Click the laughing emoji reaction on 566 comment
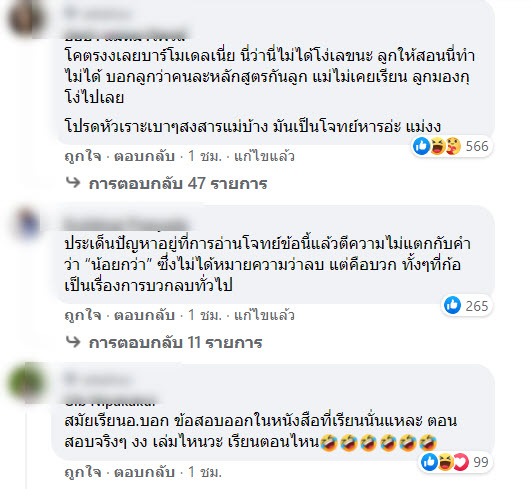 click(437, 146)
